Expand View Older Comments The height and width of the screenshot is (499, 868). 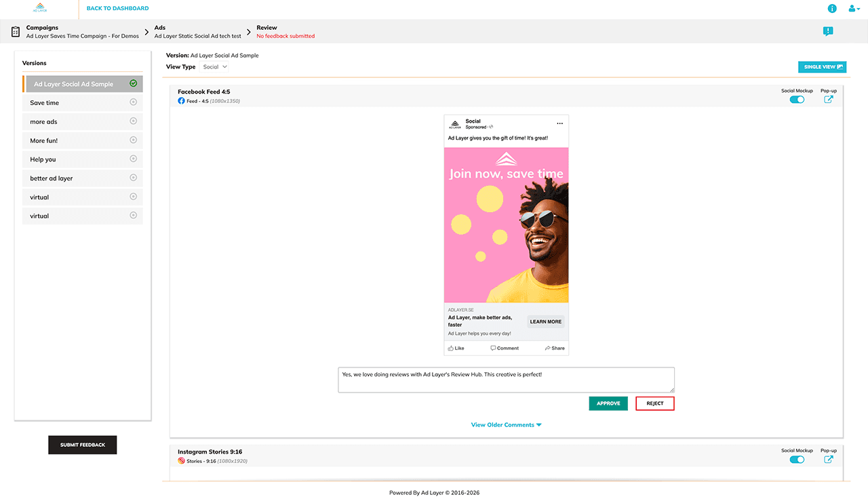[x=506, y=424]
